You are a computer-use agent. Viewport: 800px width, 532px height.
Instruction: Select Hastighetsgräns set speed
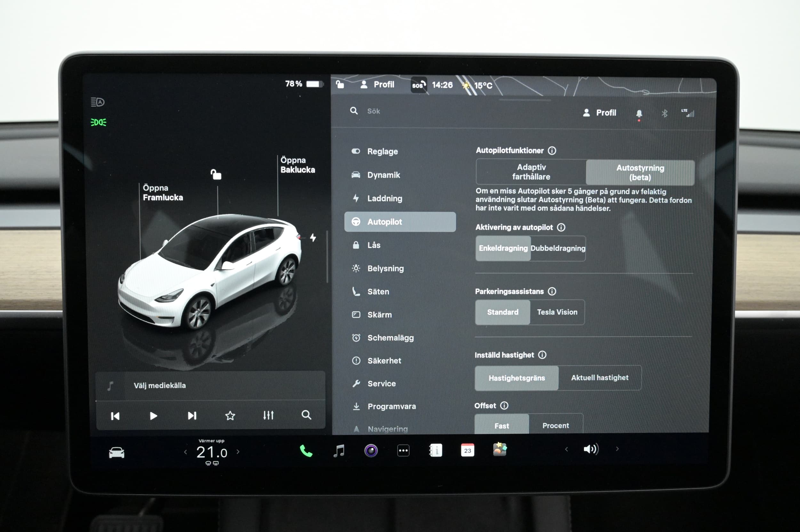(x=516, y=378)
